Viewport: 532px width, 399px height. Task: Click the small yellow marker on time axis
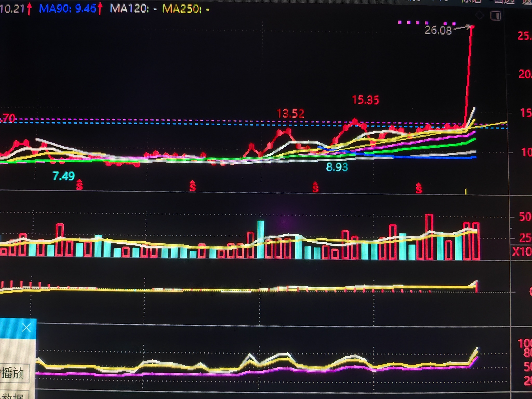[466, 192]
